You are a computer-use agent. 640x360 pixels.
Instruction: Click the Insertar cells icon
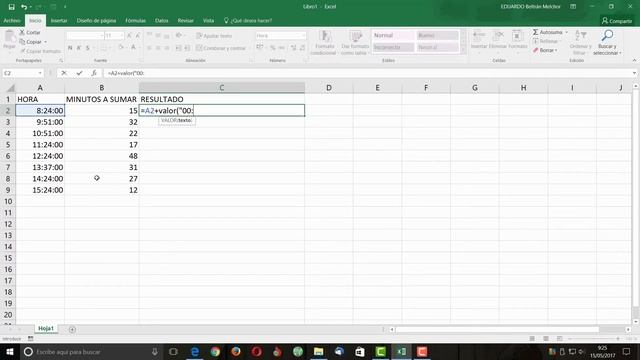pos(479,40)
